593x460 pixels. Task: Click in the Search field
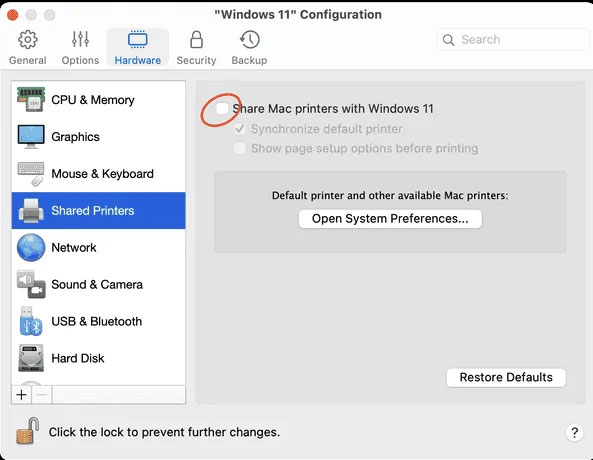pos(514,40)
